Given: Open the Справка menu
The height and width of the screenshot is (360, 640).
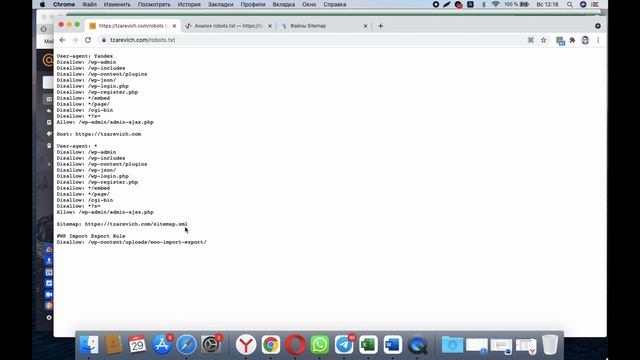Looking at the screenshot, I should click(335, 4).
